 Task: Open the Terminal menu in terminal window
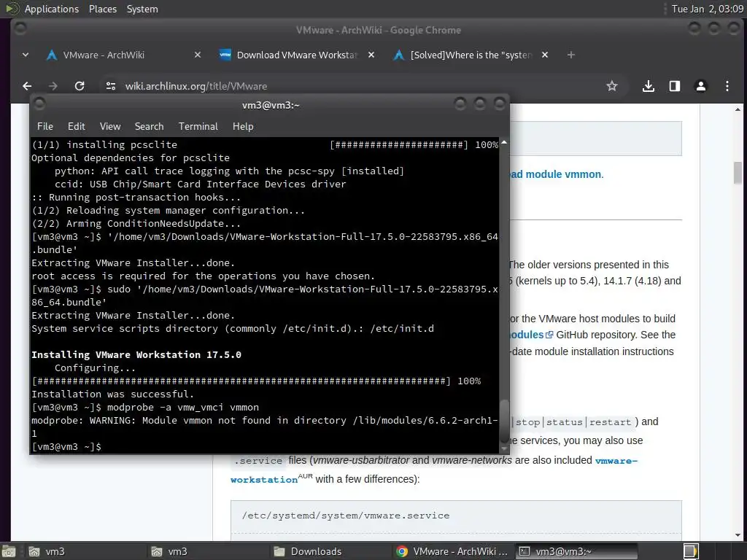198,127
